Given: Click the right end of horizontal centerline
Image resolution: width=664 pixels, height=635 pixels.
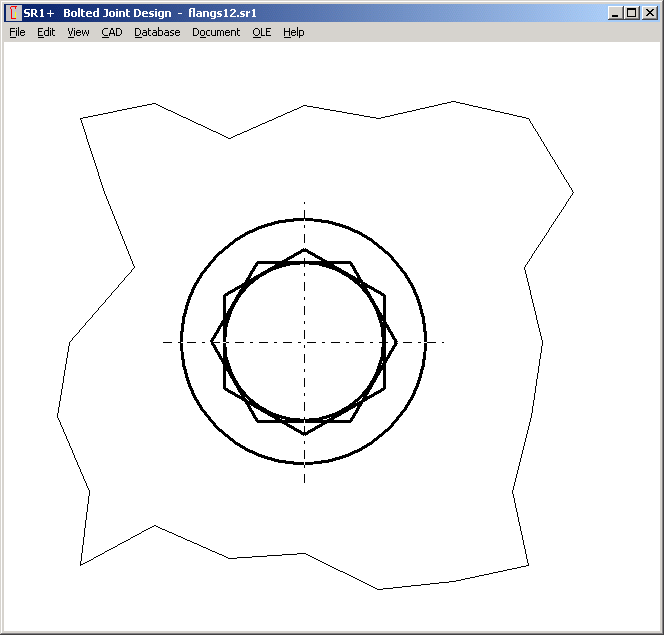Looking at the screenshot, I should point(443,342).
